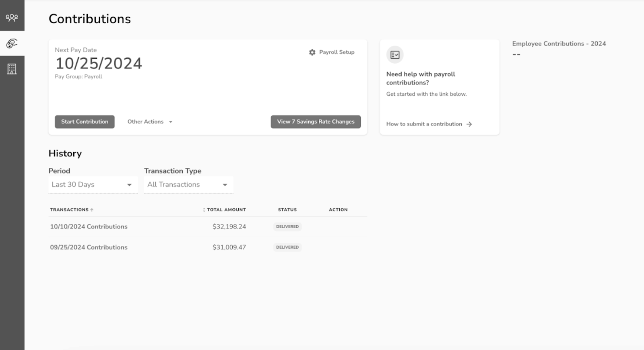Click arrow next to How to submit a contribution
644x350 pixels.
pos(469,124)
